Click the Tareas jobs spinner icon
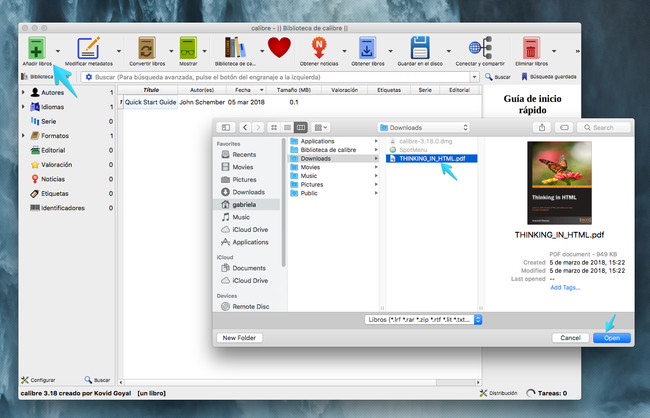The width and height of the screenshot is (650, 418). pyautogui.click(x=531, y=393)
